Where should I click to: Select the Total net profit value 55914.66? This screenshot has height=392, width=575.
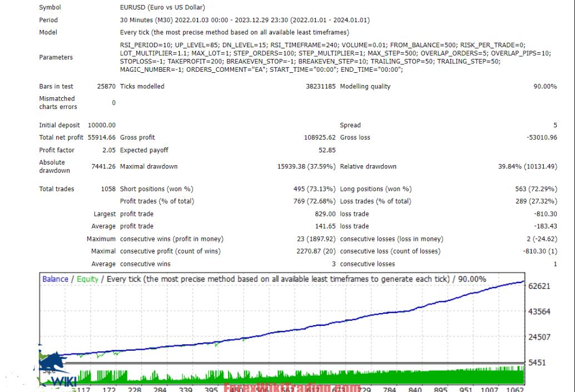100,137
